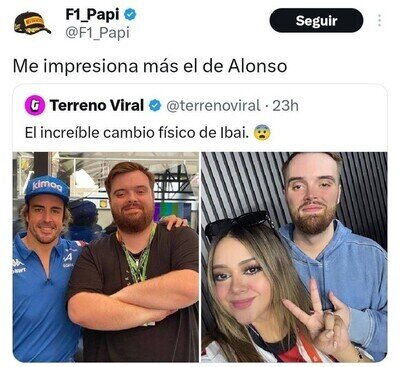Click verified badge next to Terreno Viral

[x=155, y=106]
